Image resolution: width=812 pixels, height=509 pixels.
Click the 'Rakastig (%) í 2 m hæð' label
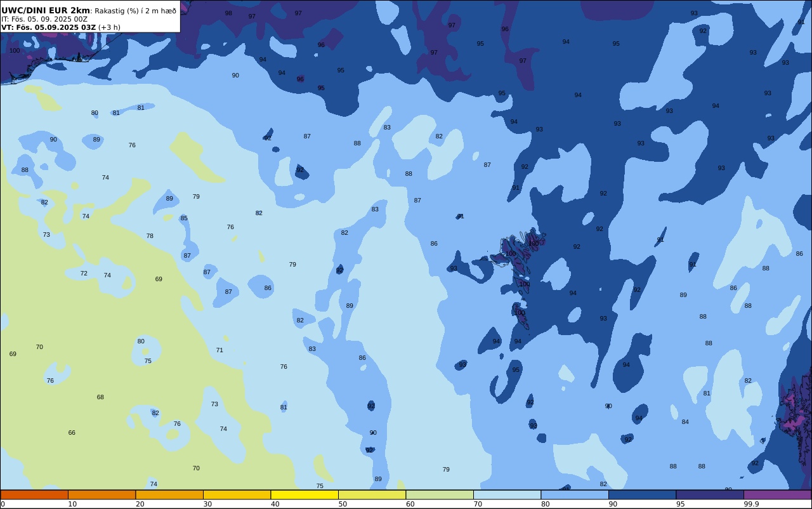tap(135, 11)
